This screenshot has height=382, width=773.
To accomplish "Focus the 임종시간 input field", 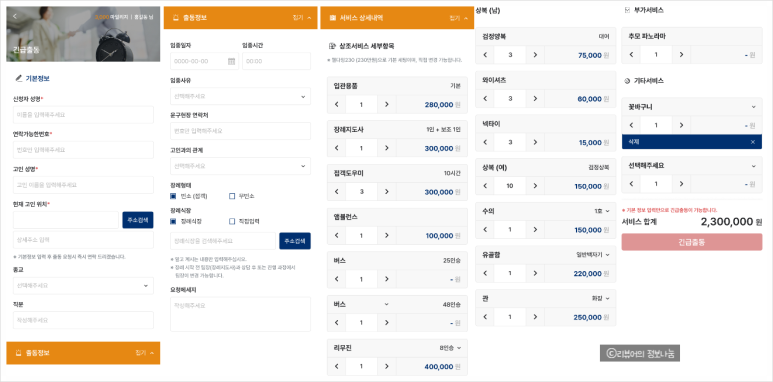I will 276,61.
